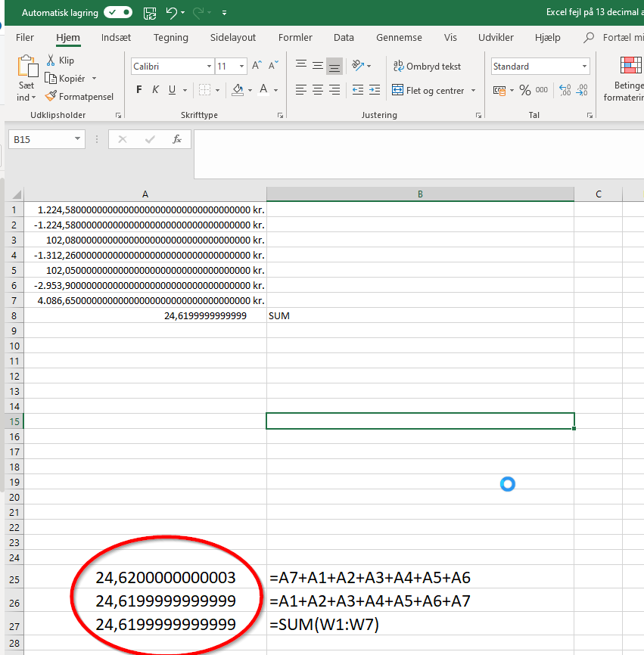
Task: Click the fx insert function button
Action: [x=177, y=139]
